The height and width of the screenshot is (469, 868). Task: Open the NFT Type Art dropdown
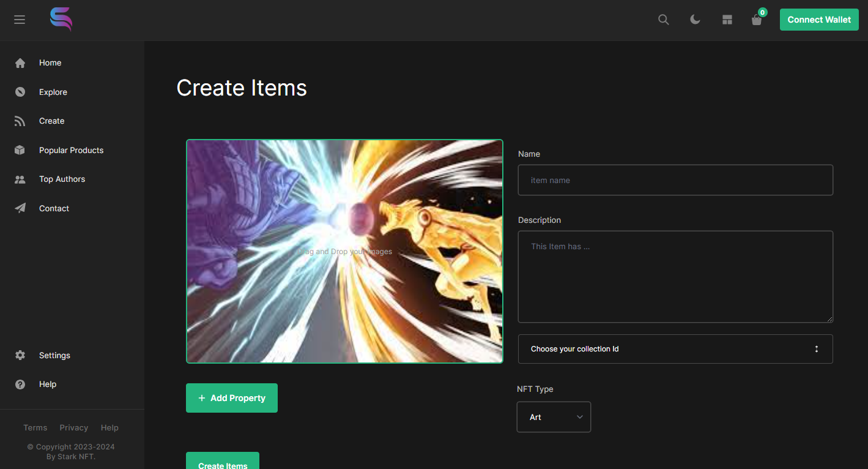(554, 417)
